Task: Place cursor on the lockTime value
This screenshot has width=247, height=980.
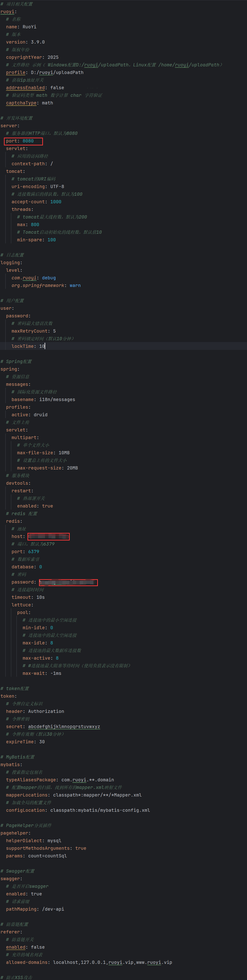Action: pos(42,346)
